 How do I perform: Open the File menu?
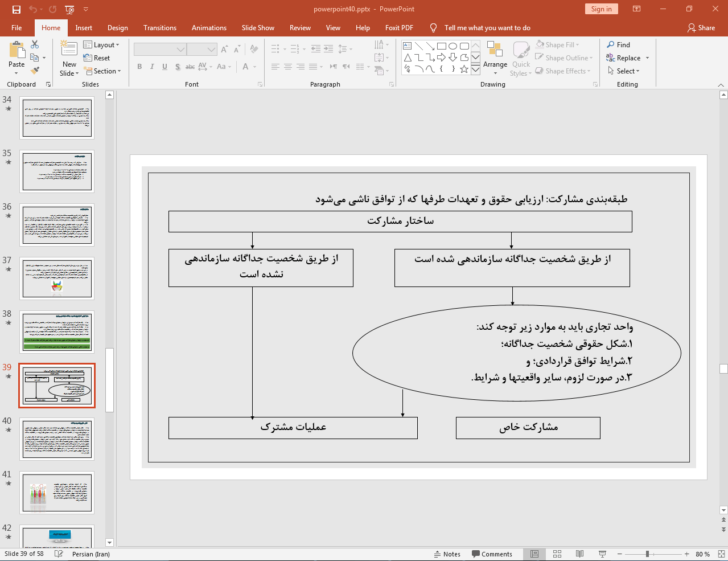(17, 27)
